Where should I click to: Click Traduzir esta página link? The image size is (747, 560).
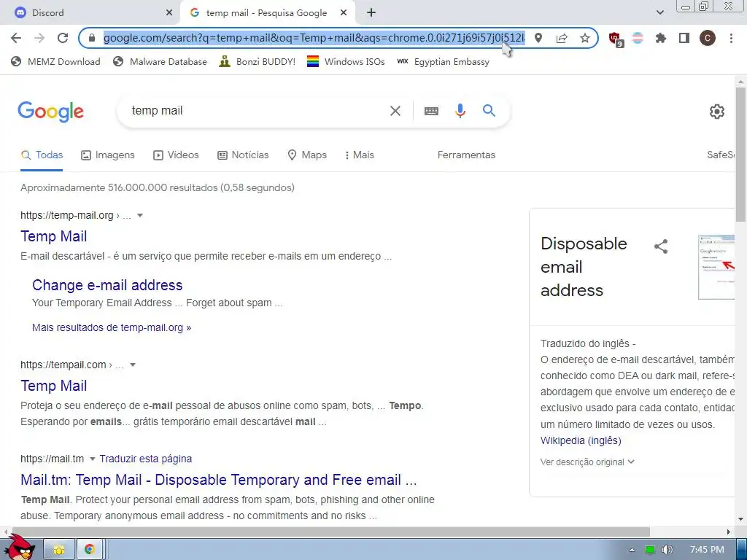click(146, 459)
